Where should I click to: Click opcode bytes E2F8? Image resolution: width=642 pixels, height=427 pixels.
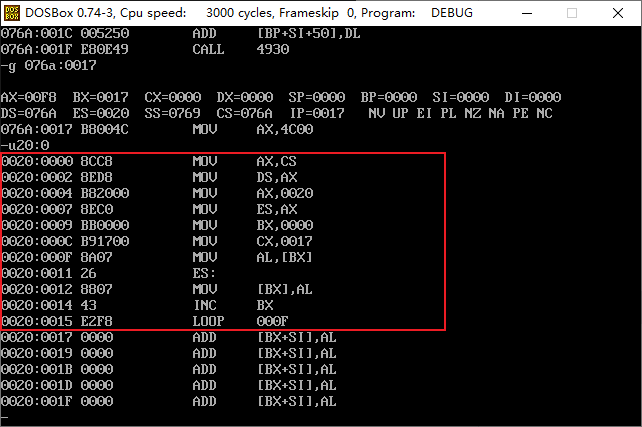[97, 321]
